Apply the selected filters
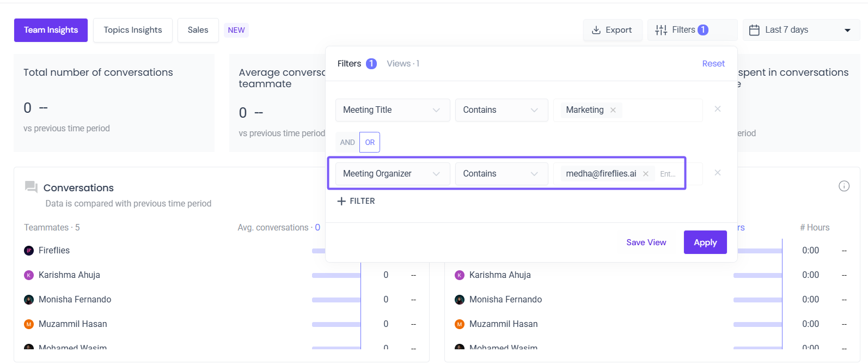 pos(705,242)
